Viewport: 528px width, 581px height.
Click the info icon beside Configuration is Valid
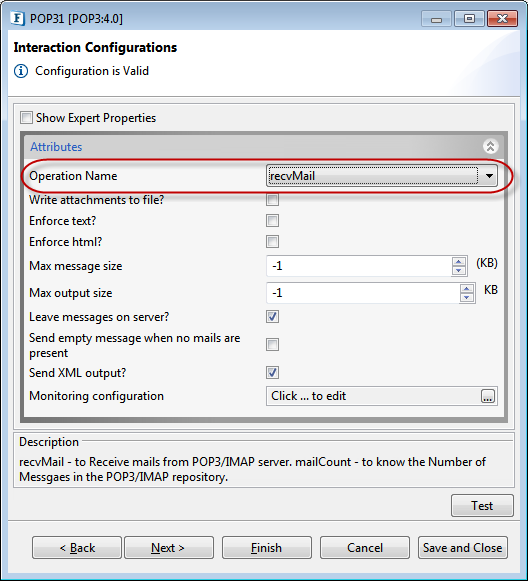(21, 71)
